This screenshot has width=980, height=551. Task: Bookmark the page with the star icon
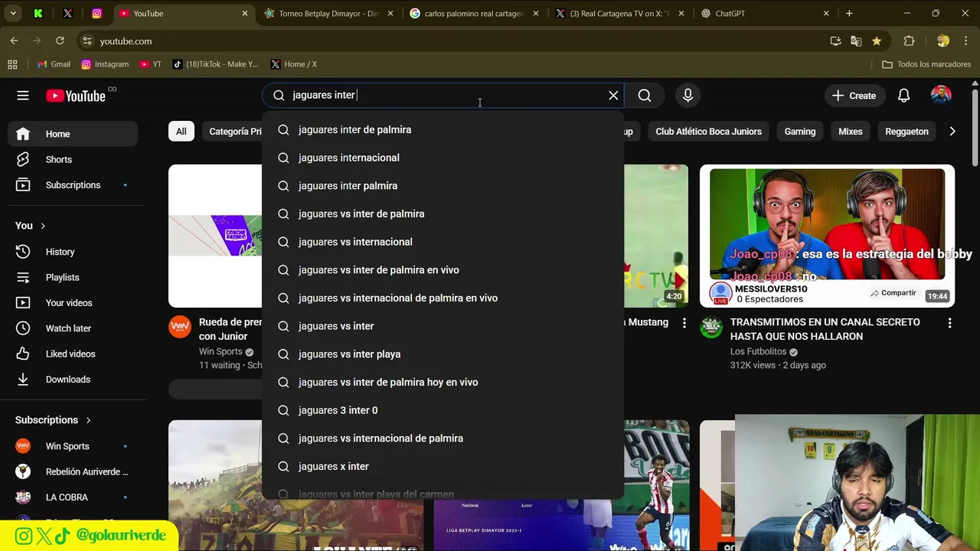click(x=876, y=41)
